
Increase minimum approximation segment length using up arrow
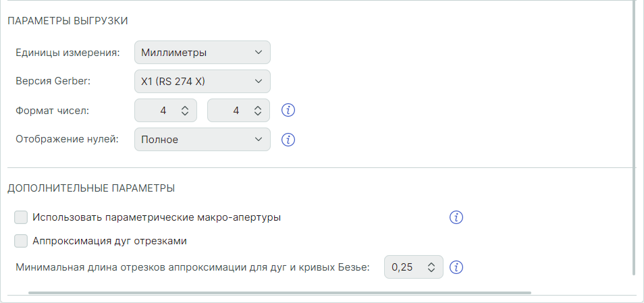point(432,264)
